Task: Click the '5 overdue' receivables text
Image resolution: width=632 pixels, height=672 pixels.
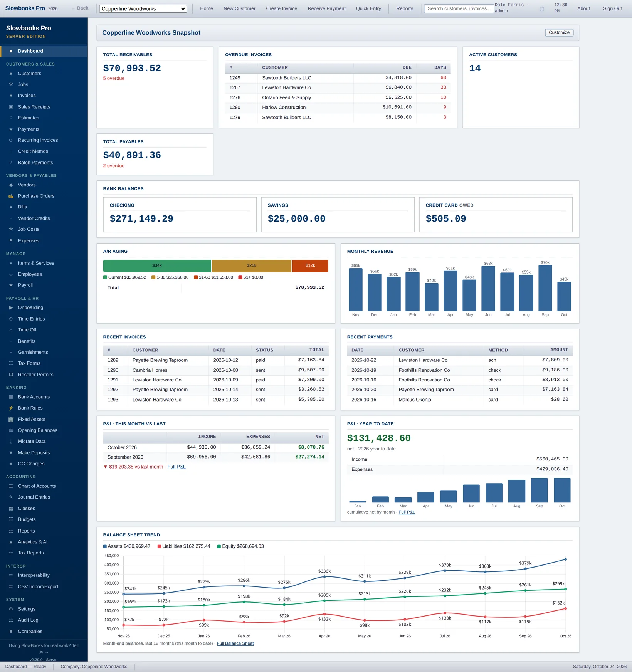Action: [114, 78]
